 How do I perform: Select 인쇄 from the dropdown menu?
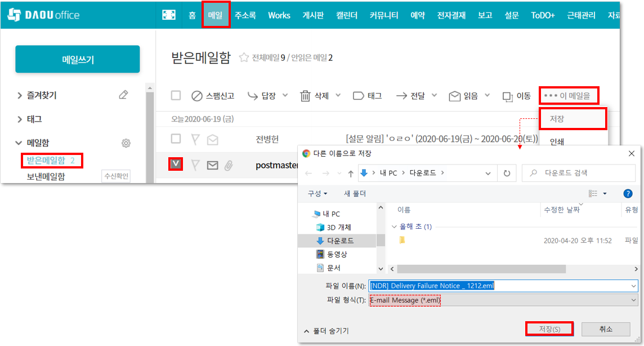(557, 141)
